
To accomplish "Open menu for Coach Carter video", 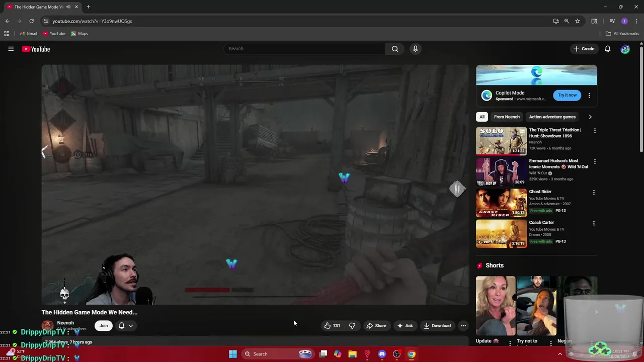I will coord(594,223).
